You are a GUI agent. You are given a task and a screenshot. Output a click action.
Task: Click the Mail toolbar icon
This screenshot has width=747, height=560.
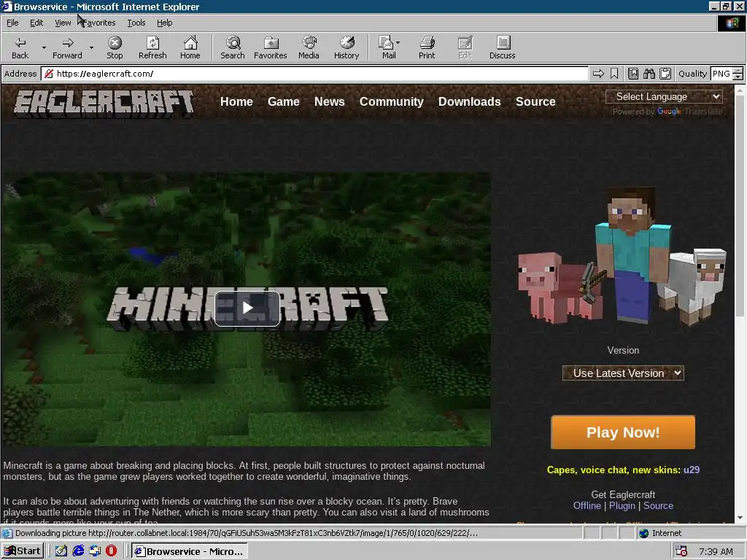387,47
